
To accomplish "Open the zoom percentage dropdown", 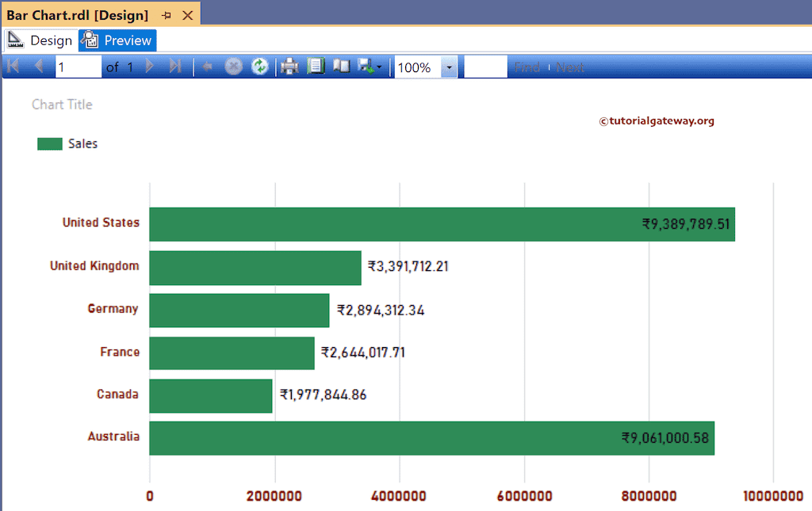I will (x=449, y=66).
